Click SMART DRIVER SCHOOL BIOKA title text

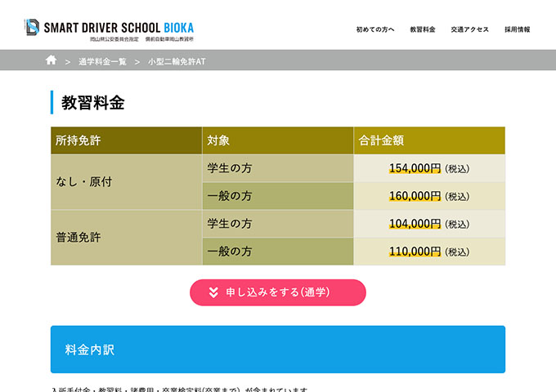click(119, 28)
